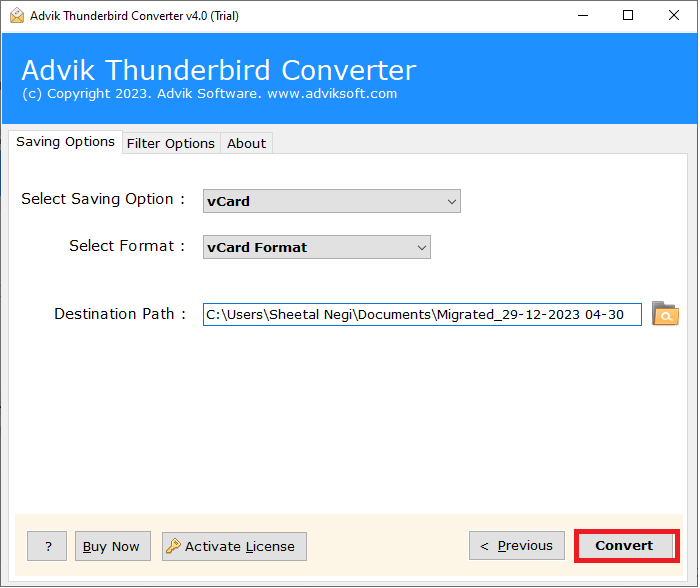Switch to the Saving Options tab
The height and width of the screenshot is (588, 700).
click(65, 142)
